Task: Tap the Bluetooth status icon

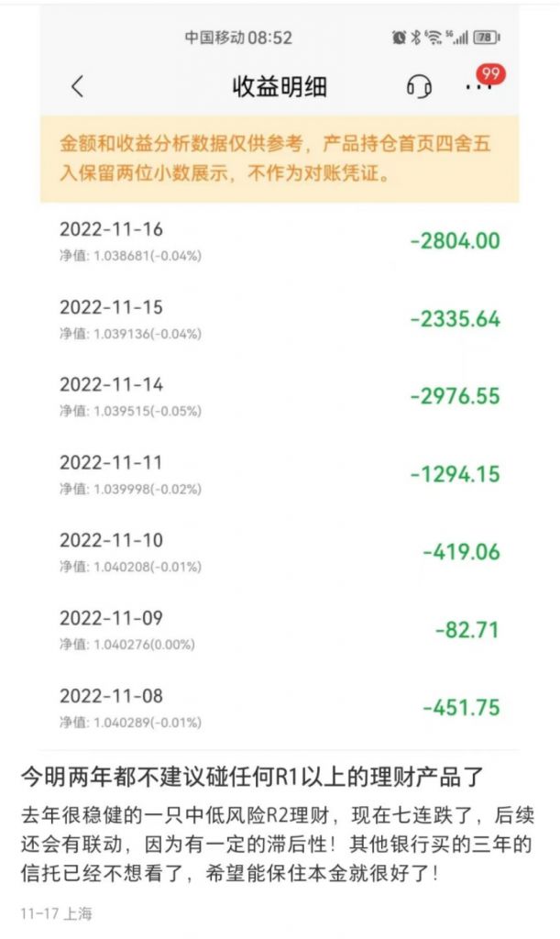Action: pos(416,38)
